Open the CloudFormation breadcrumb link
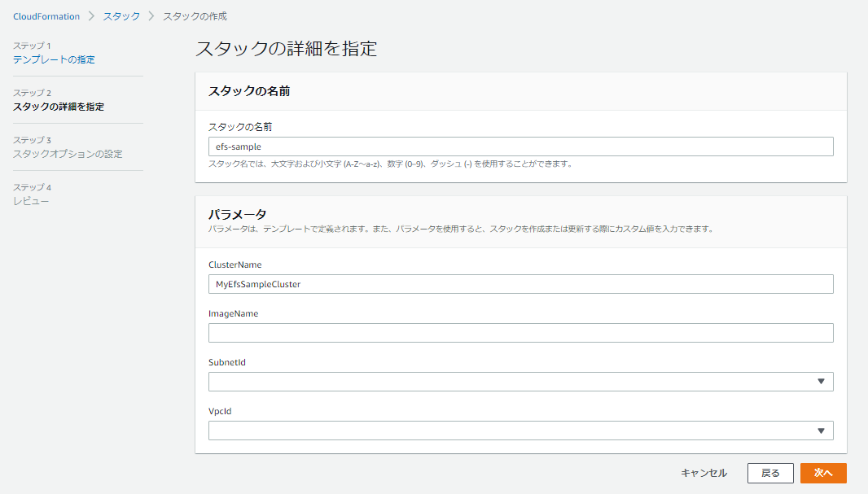This screenshot has height=494, width=868. coord(46,16)
